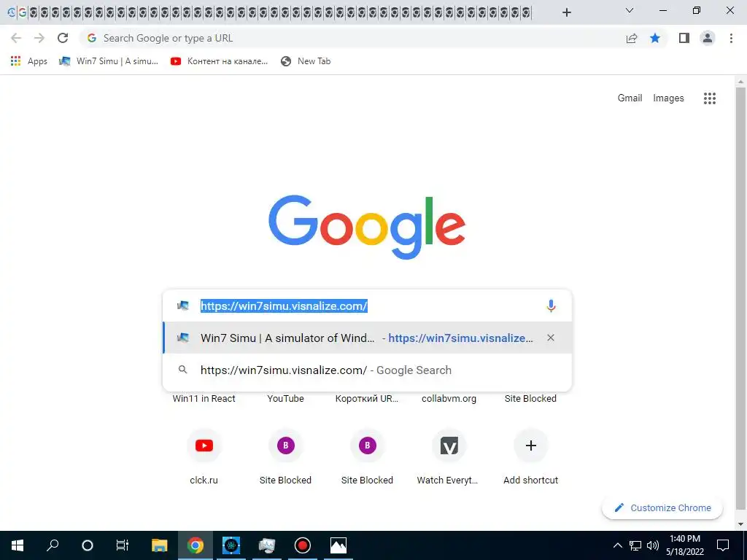747x560 pixels.
Task: Open the Google apps grid
Action: [x=709, y=98]
